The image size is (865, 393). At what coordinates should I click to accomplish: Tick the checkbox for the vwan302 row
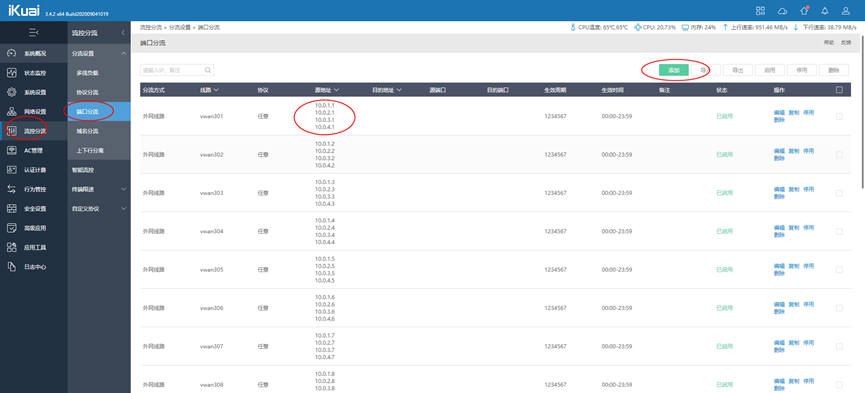[839, 155]
